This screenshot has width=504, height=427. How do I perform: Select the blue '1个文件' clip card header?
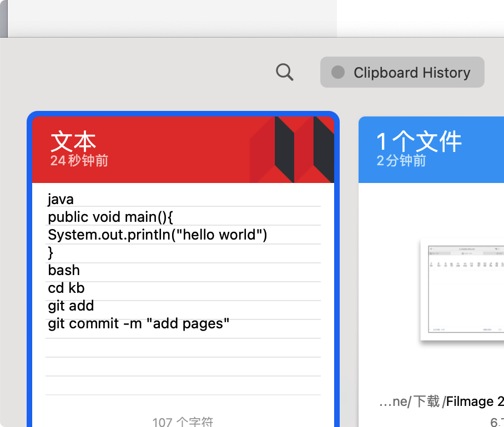point(431,150)
